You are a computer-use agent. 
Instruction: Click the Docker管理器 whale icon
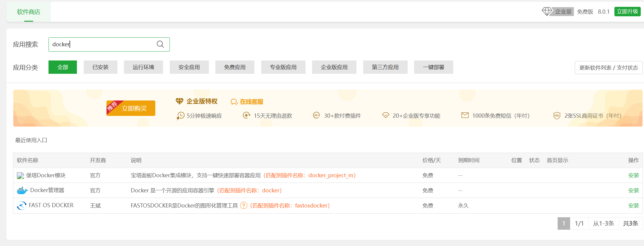[22, 190]
